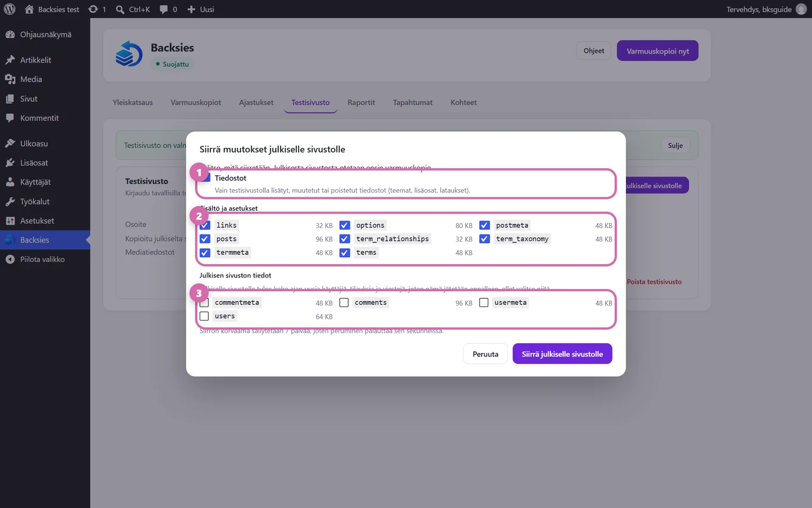Viewport: 812px width, 508px height.
Task: Click the plus icon beside Uusi
Action: [191, 9]
